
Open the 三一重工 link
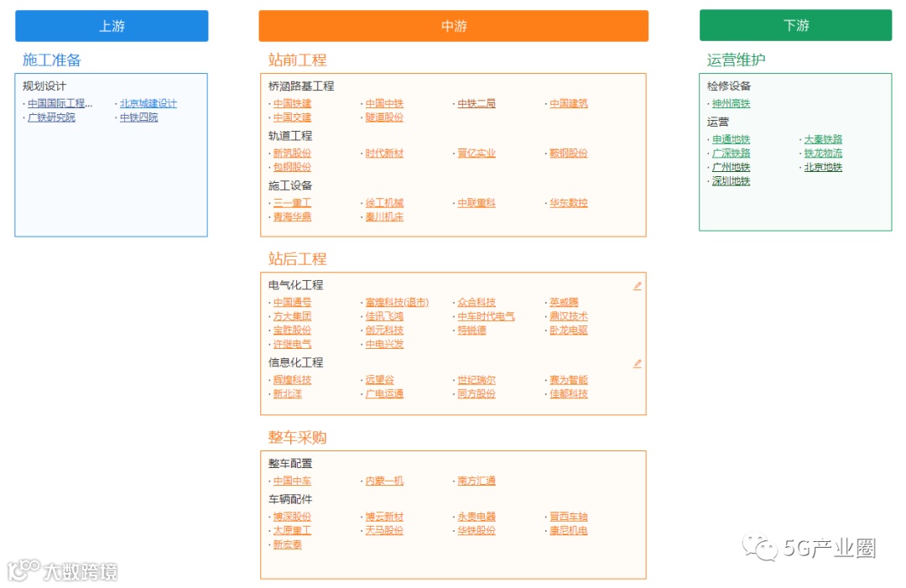[293, 203]
